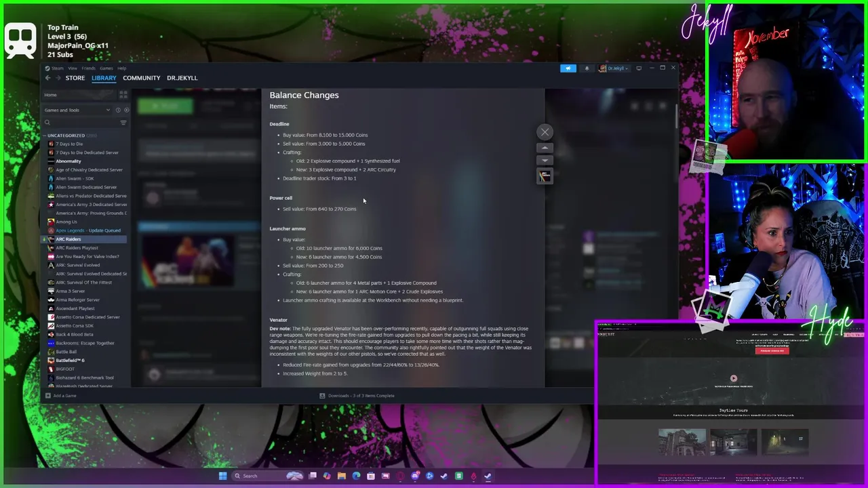Select Alien Swarm - SDK

75,178
